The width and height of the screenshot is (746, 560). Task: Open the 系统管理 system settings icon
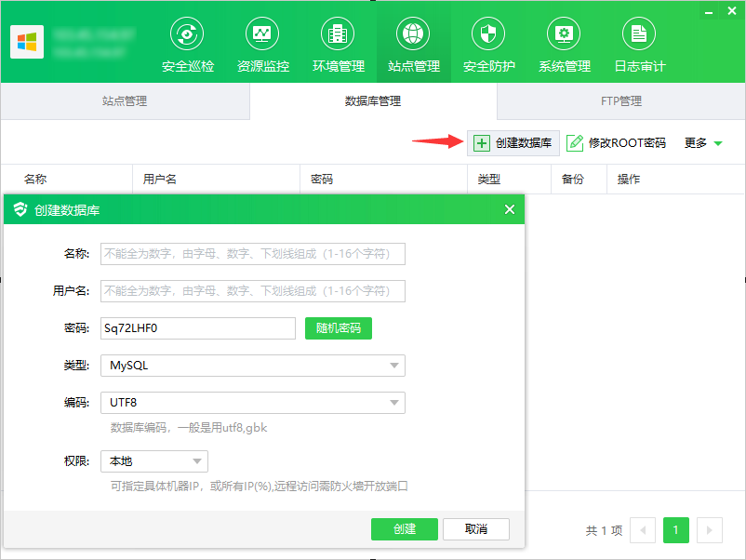(564, 33)
